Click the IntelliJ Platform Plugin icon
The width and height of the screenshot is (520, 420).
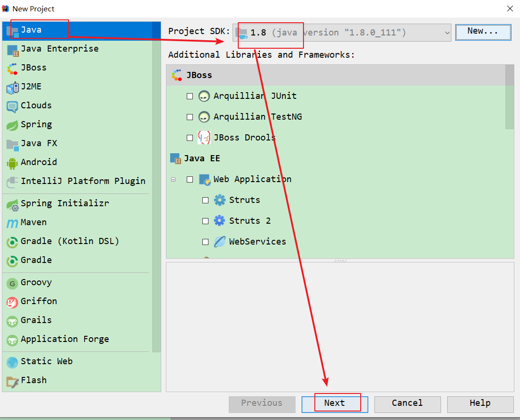pyautogui.click(x=12, y=182)
